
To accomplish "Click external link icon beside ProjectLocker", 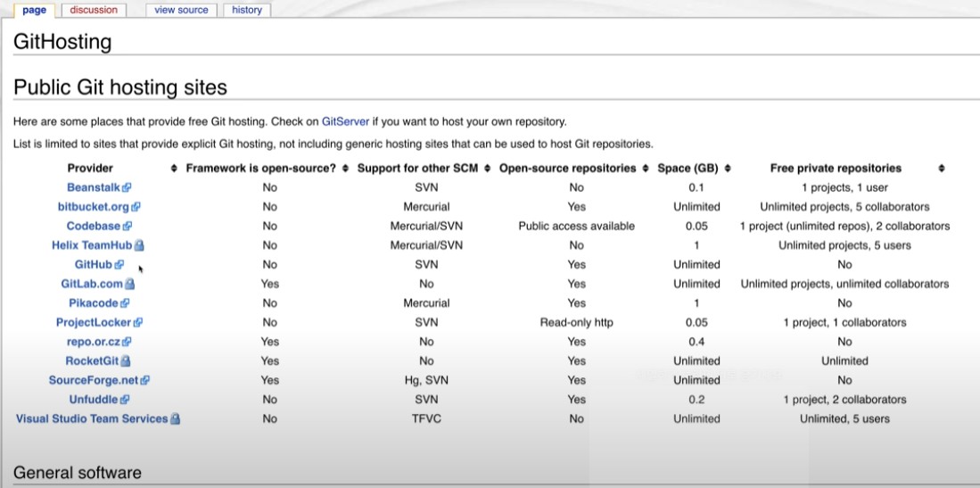I will (x=138, y=323).
